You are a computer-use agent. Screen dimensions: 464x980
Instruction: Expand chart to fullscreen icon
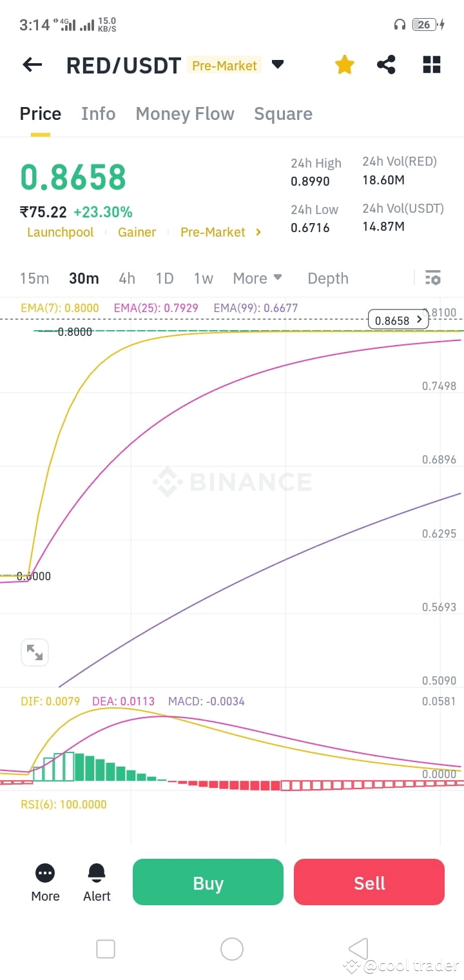35,653
